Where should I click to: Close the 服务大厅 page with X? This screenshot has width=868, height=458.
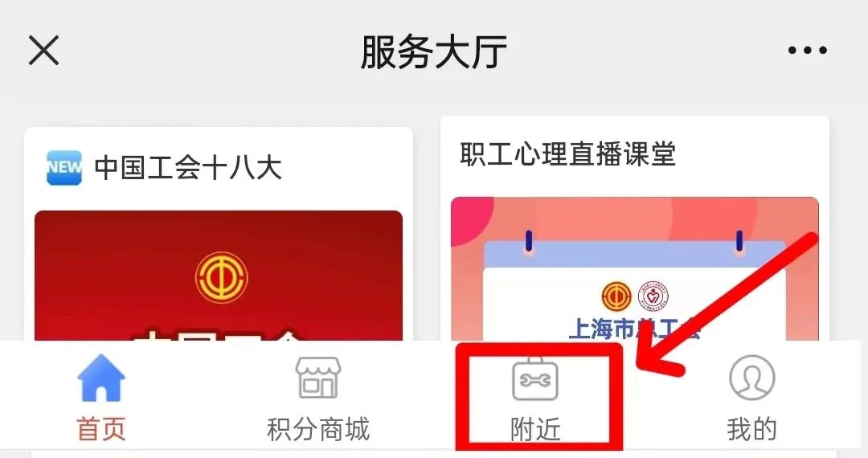(x=43, y=51)
